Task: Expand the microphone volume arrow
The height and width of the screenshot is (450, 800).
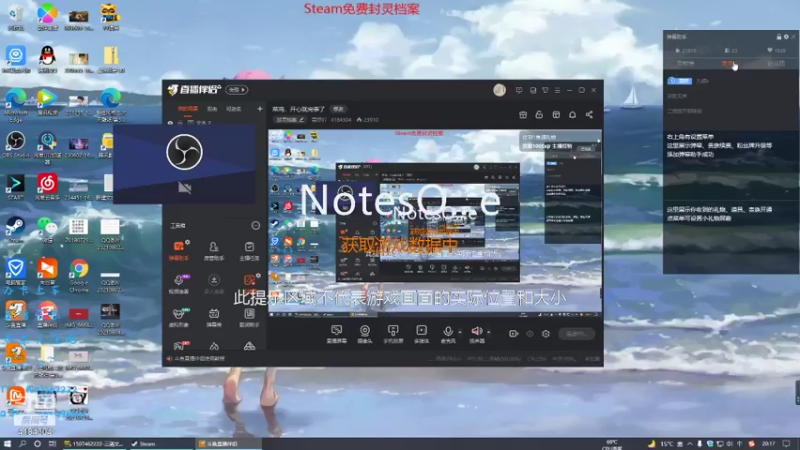Action: pyautogui.click(x=460, y=332)
